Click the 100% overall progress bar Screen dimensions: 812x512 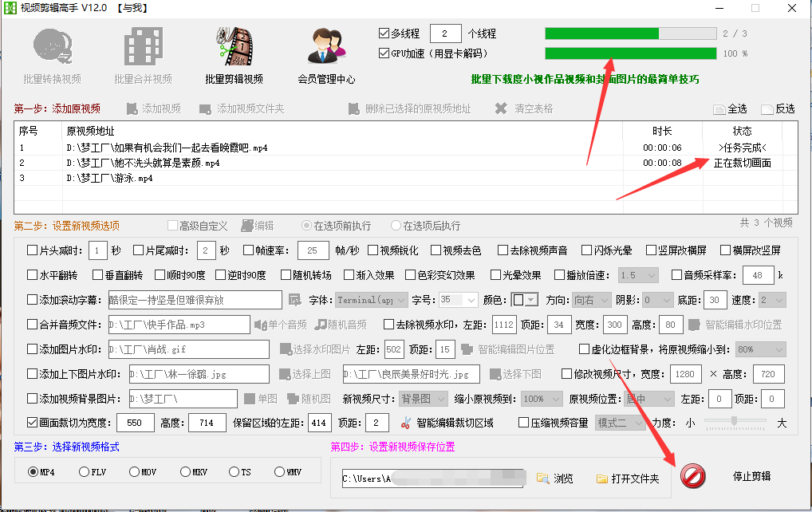pyautogui.click(x=631, y=53)
